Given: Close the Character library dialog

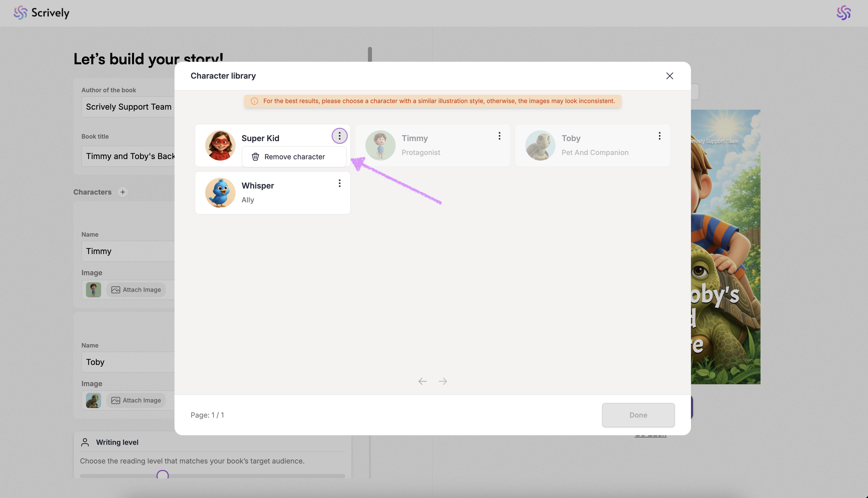Looking at the screenshot, I should (x=670, y=76).
